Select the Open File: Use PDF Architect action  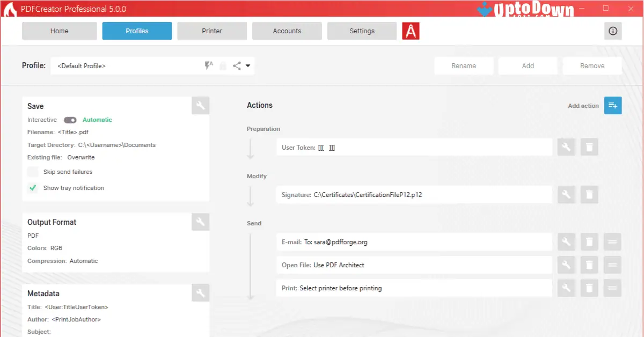[413, 265]
